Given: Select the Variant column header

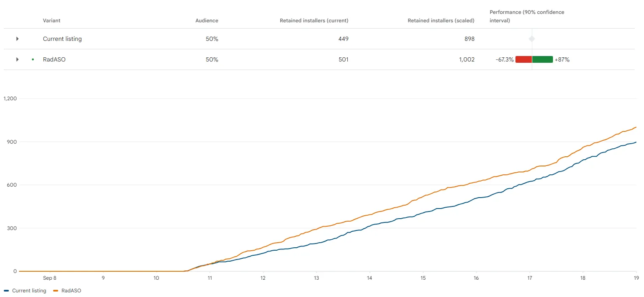Looking at the screenshot, I should click(51, 21).
